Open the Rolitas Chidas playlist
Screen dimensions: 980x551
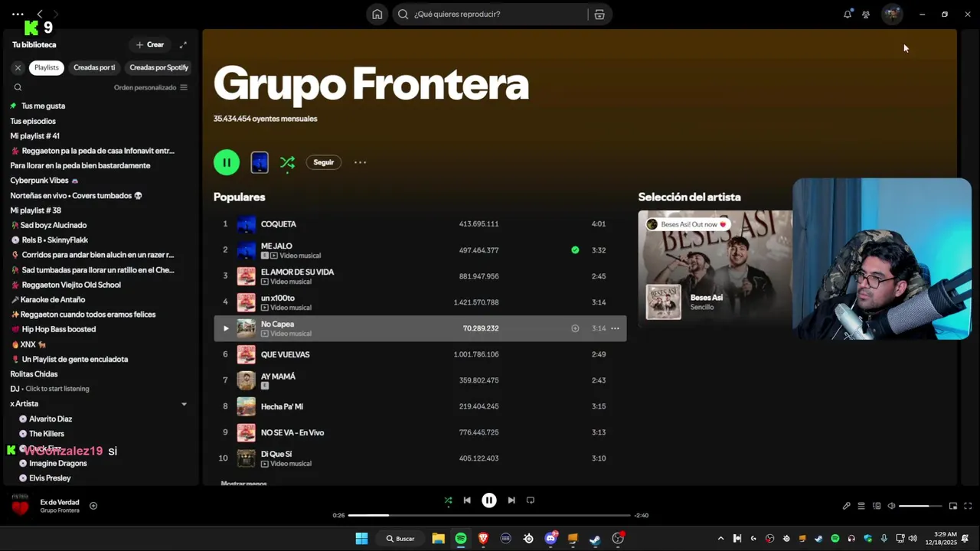click(x=34, y=374)
